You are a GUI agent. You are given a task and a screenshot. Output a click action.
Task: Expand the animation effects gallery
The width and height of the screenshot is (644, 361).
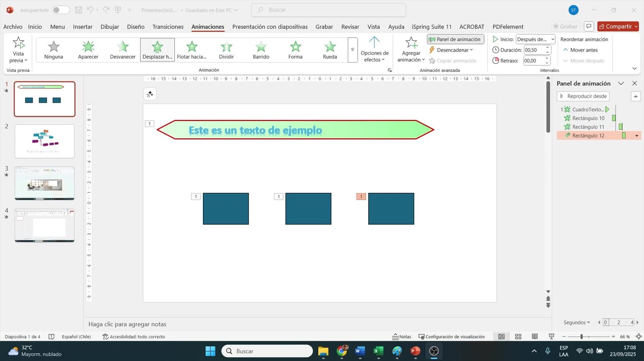[x=352, y=50]
